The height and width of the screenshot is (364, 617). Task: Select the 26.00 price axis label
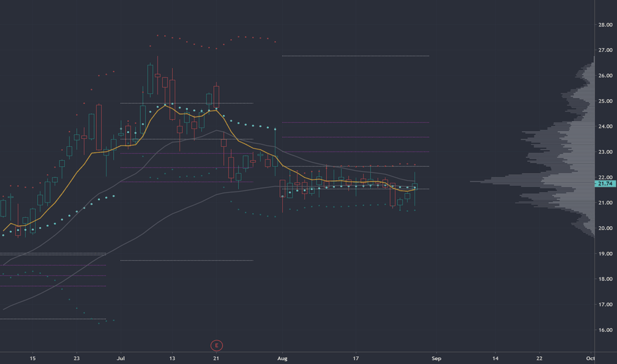click(x=605, y=75)
